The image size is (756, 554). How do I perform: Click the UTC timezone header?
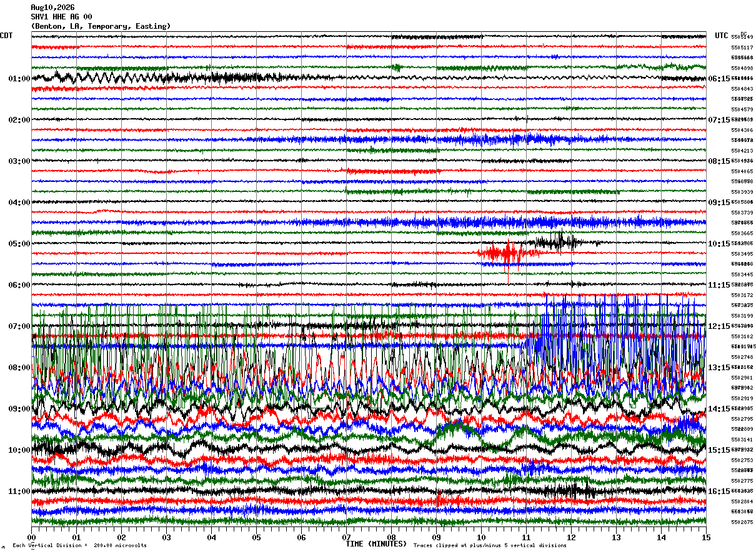pos(722,36)
